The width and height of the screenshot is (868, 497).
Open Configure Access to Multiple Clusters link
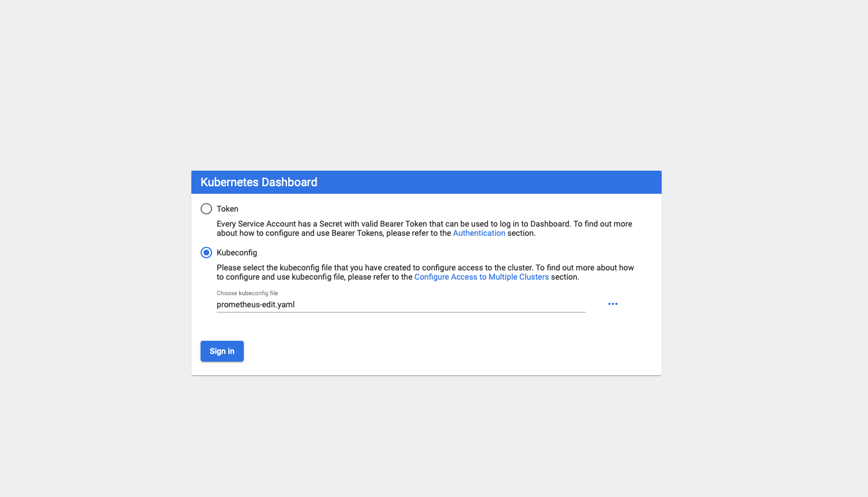[481, 277]
